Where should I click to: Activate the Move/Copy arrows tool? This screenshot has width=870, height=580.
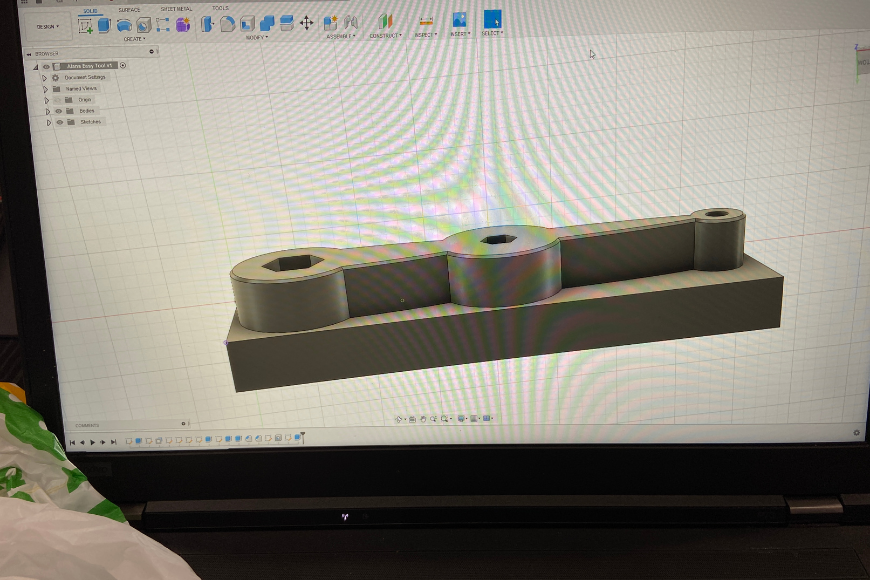306,23
